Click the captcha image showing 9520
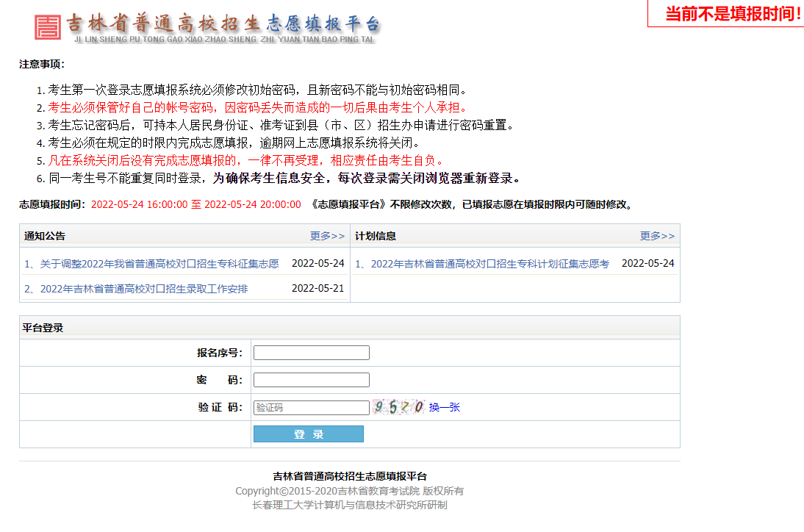This screenshot has height=532, width=804. [x=398, y=407]
